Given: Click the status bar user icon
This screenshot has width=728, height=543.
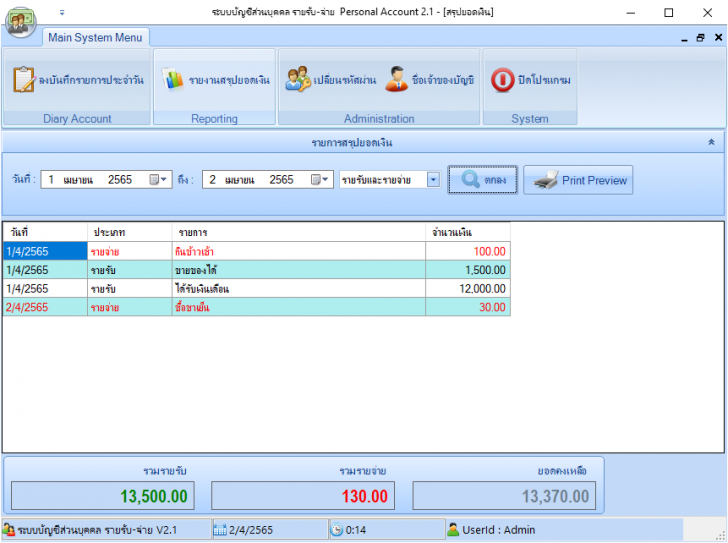Looking at the screenshot, I should [453, 530].
